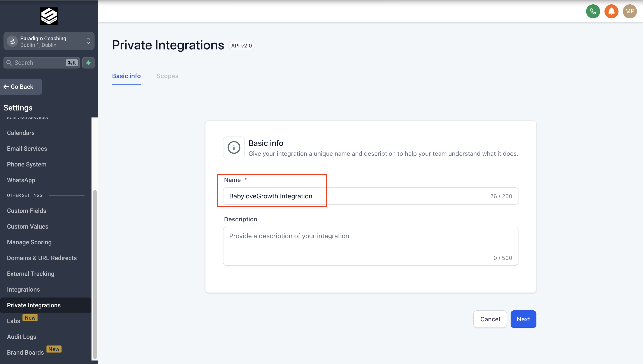Open the orange notification bell
The image size is (643, 364).
point(611,11)
